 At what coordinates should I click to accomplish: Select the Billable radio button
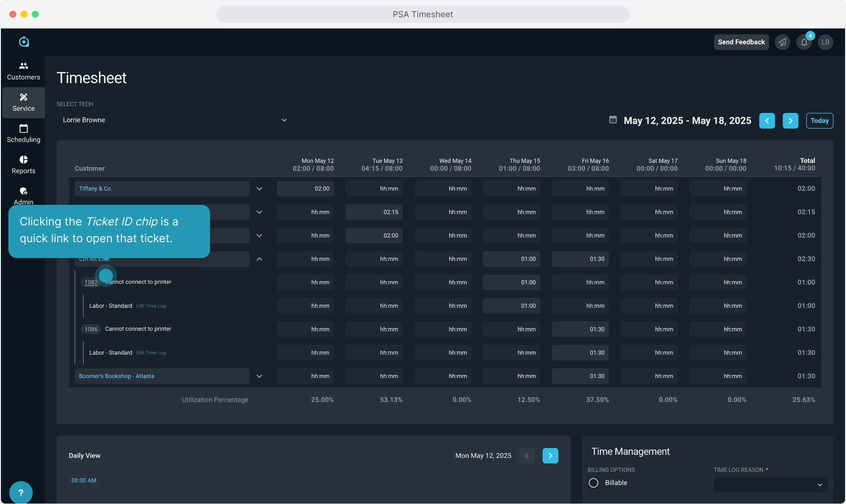pos(593,483)
